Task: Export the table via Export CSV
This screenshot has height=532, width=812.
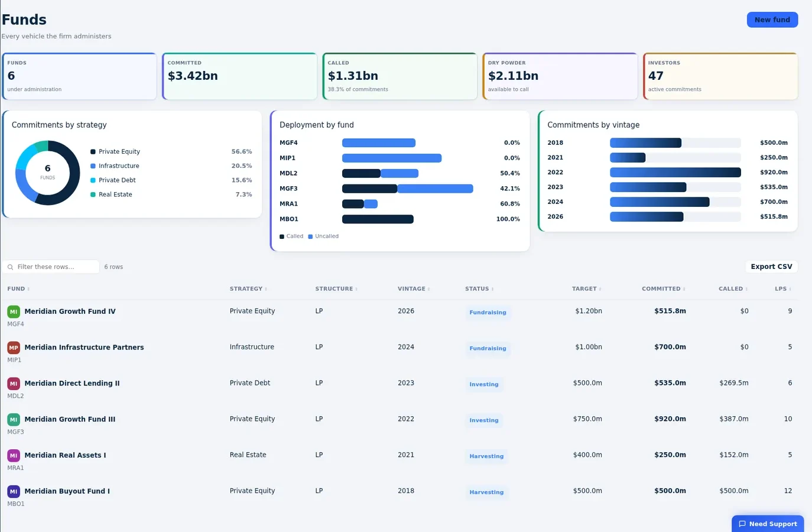Action: [x=771, y=267]
